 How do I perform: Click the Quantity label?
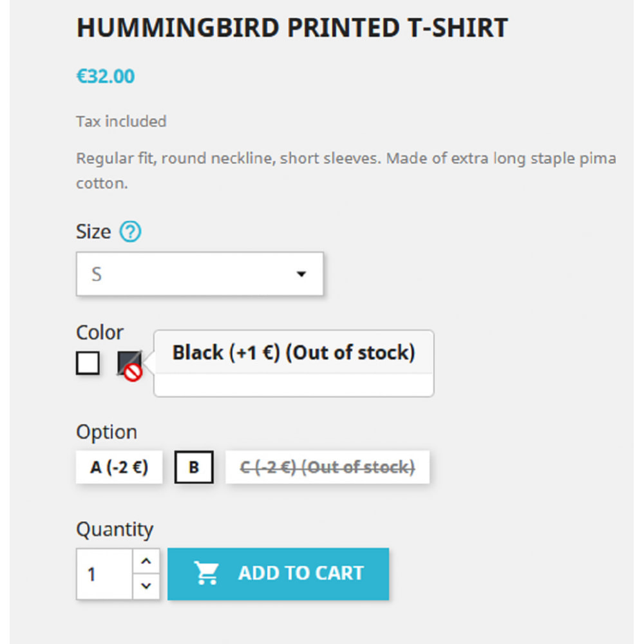pos(115,529)
